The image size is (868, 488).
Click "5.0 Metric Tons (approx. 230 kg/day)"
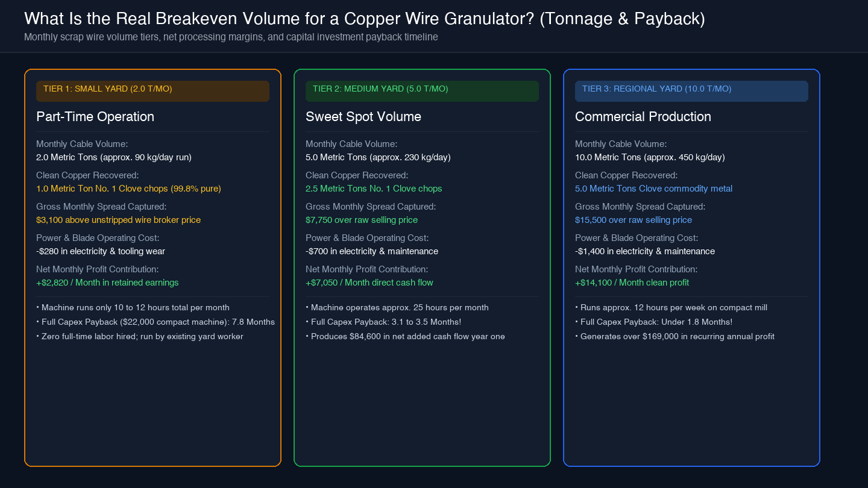(378, 157)
